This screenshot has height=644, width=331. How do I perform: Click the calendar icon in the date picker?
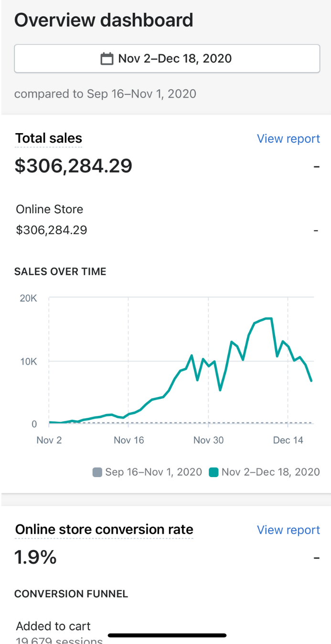[x=107, y=59]
